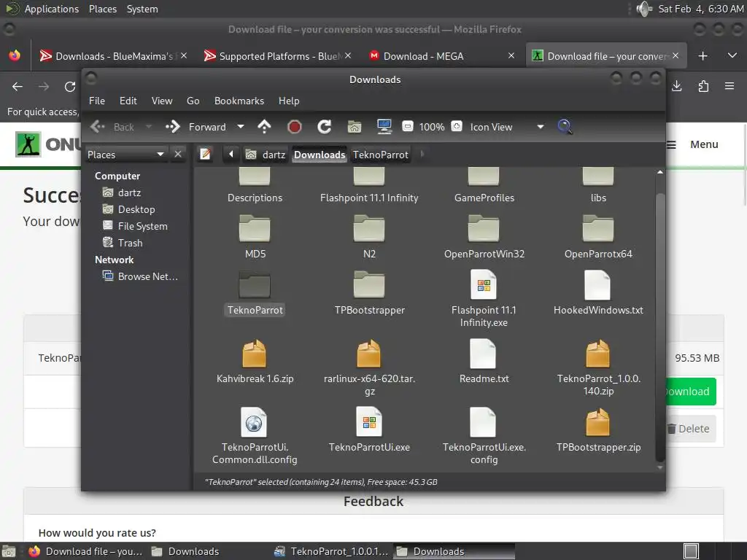Open the Edit menu

[x=128, y=101]
